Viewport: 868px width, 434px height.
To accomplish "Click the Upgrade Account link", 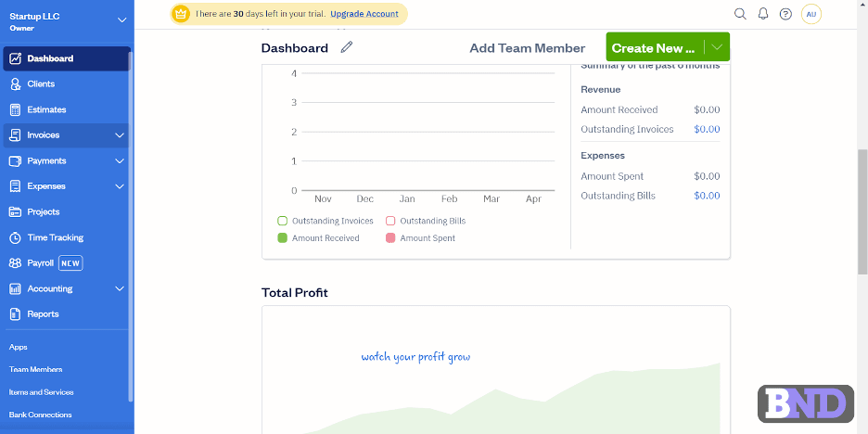I will [364, 14].
